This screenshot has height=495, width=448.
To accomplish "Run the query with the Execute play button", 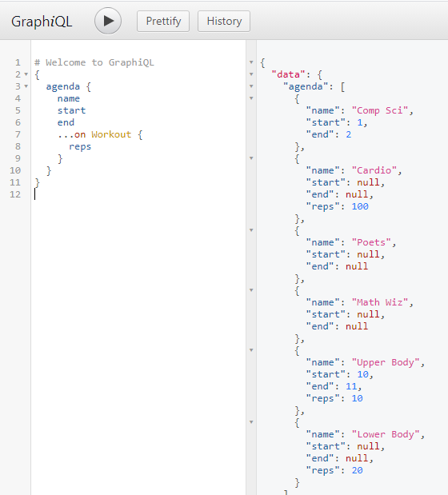I will (108, 21).
